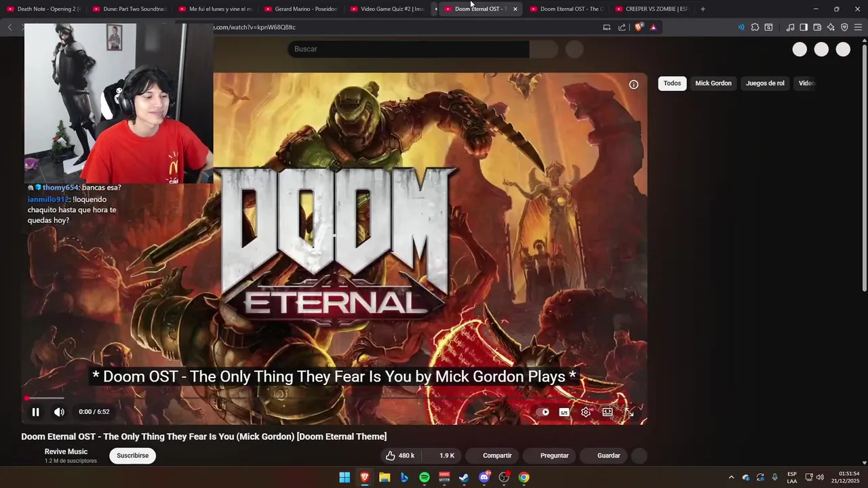Mute the video with the speaker icon

click(59, 411)
